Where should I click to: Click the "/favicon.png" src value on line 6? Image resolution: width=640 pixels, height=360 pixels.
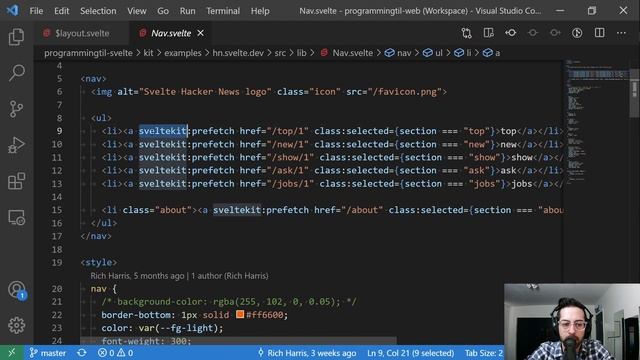[x=404, y=92]
